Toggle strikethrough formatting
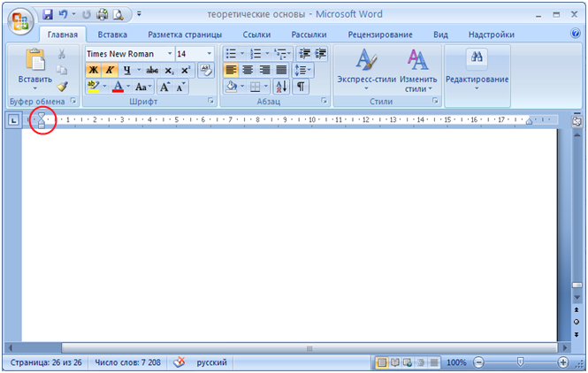 (x=152, y=70)
